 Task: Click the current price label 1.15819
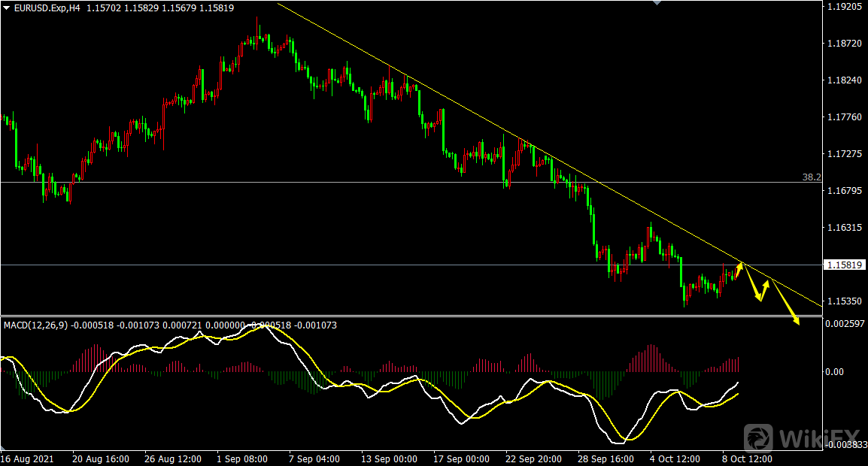click(x=845, y=265)
